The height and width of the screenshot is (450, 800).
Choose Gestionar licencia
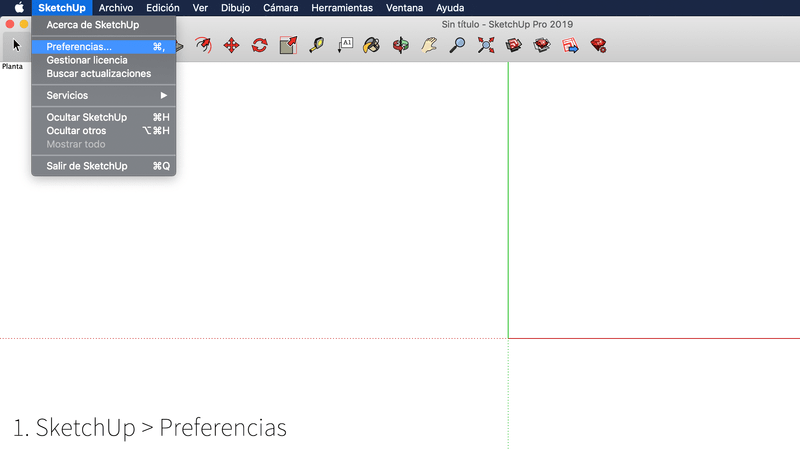104,60
